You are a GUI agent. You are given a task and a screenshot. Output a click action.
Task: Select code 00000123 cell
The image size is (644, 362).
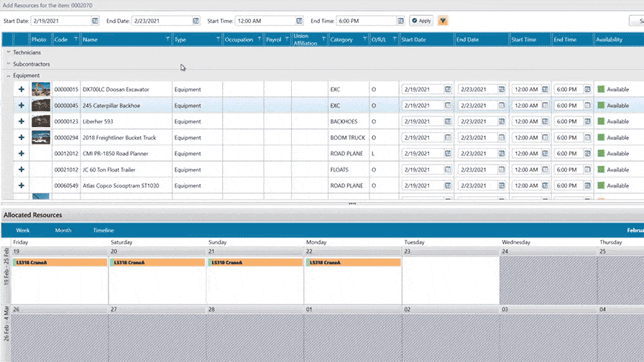coord(66,121)
